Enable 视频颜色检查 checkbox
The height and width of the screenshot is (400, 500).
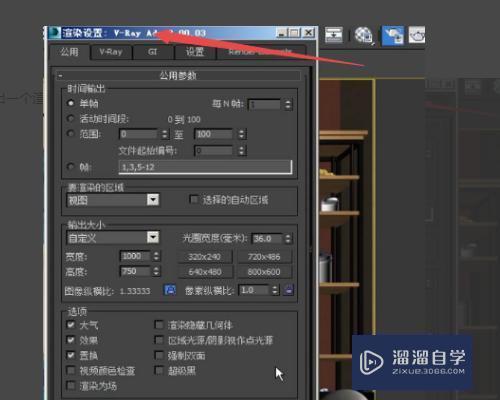(71, 370)
